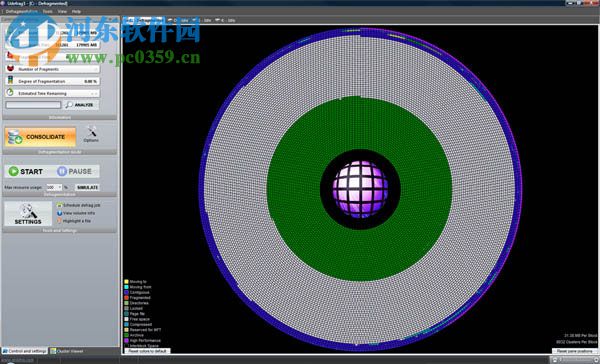Viewport: 600px width, 364px height.
Task: Open the Defragmentation menu
Action: (x=22, y=11)
